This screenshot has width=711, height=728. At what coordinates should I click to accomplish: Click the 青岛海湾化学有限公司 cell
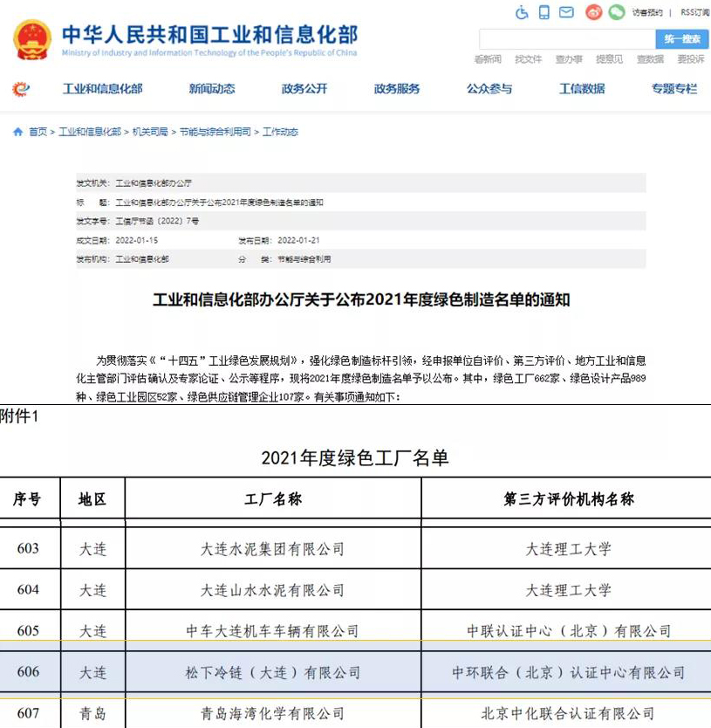click(x=272, y=713)
